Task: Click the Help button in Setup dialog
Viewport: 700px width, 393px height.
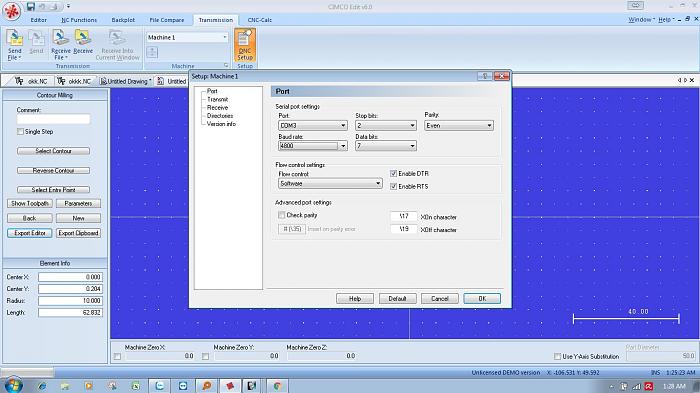Action: [x=355, y=298]
